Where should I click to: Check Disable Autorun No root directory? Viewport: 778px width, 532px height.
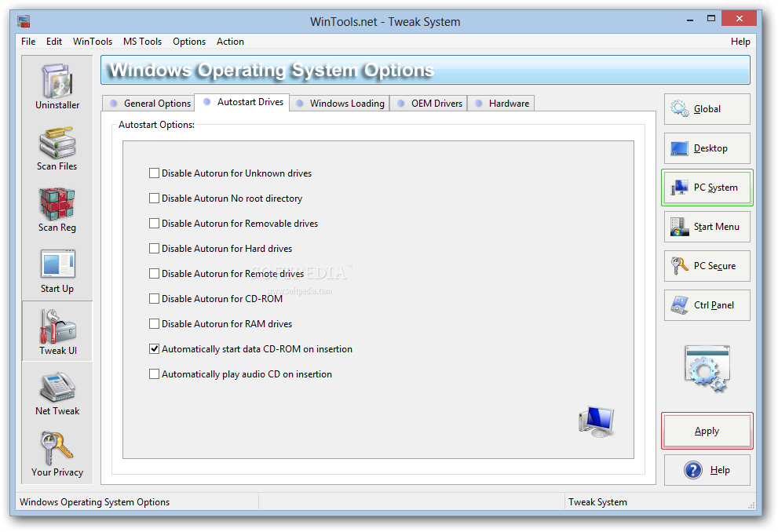coord(155,199)
